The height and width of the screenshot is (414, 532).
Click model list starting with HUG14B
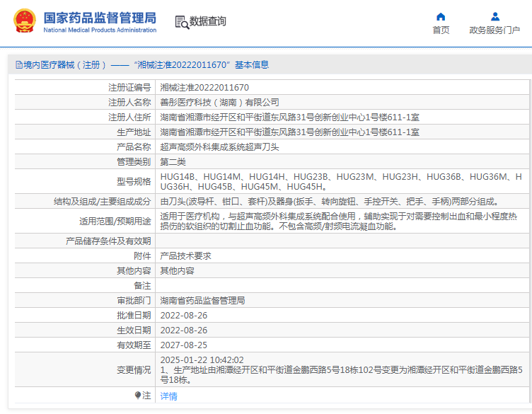coord(341,182)
